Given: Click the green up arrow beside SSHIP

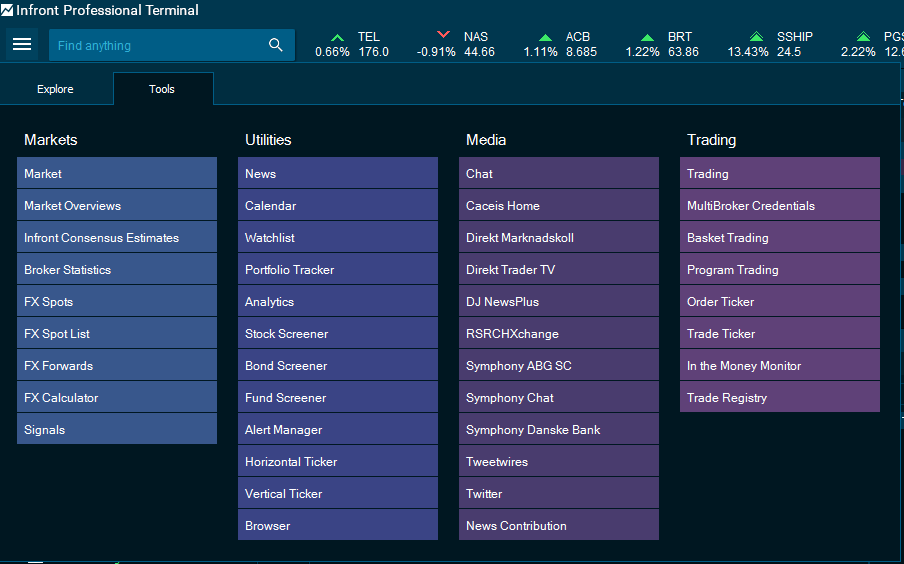Looking at the screenshot, I should point(757,37).
